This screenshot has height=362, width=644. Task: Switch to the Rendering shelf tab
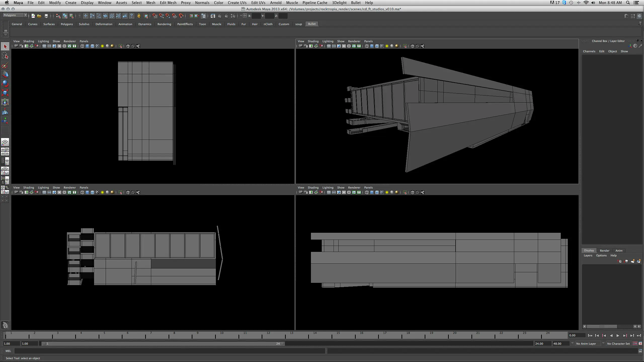point(164,24)
